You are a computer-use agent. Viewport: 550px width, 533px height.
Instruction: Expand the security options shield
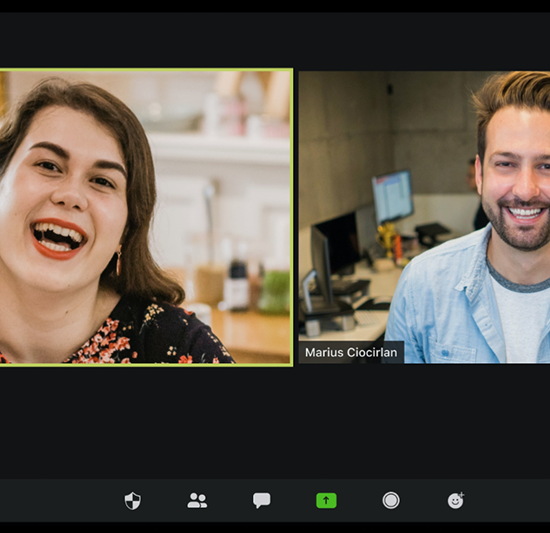pos(133,501)
